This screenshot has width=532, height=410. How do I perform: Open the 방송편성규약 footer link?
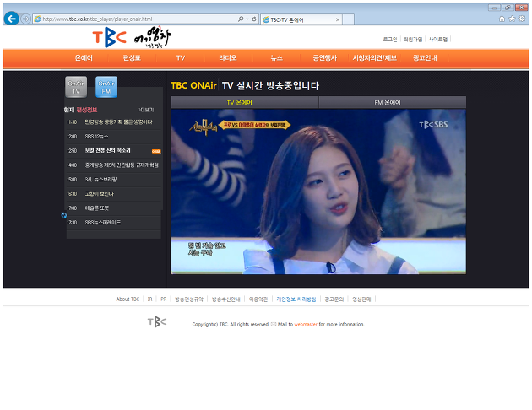189,299
